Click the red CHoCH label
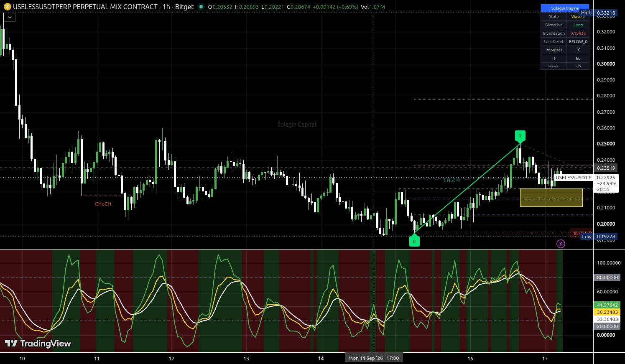Viewport: 625px width, 364px height. 103,204
